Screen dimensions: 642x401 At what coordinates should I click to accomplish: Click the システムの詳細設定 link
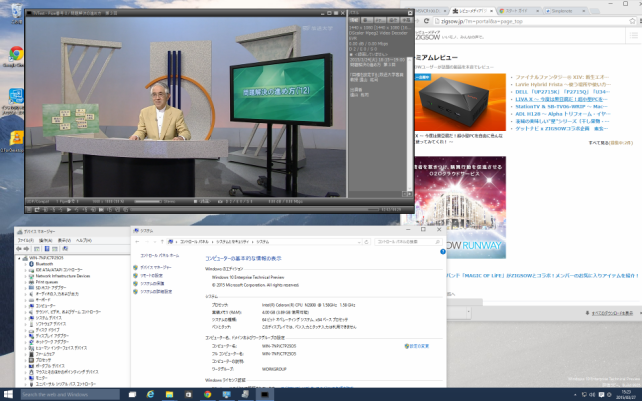(156, 292)
